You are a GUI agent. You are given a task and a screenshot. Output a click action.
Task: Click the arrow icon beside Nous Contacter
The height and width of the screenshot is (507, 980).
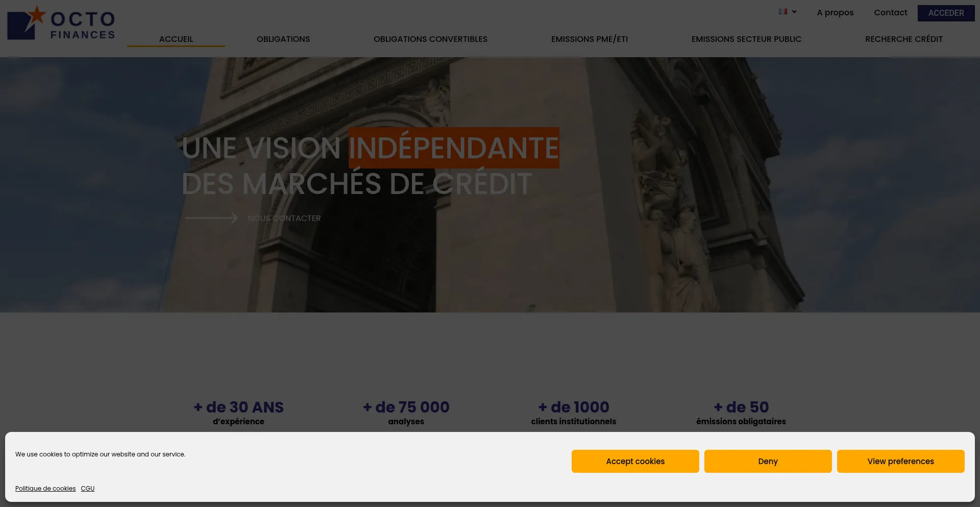(x=211, y=218)
